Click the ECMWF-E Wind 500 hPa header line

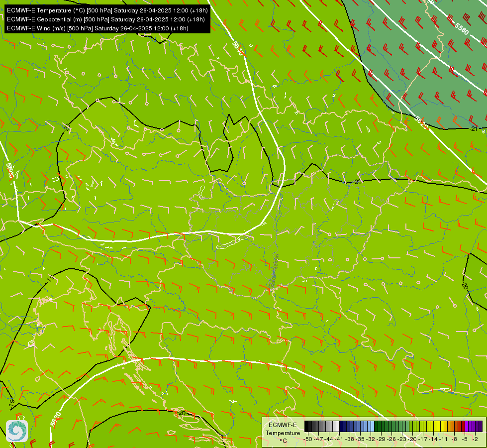pyautogui.click(x=97, y=28)
